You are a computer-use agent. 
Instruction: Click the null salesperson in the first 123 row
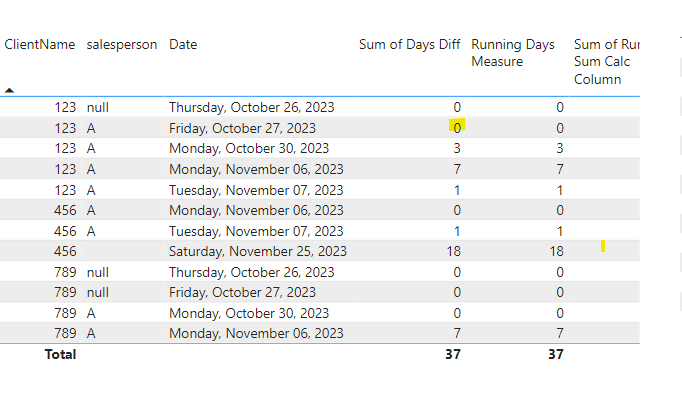click(x=97, y=107)
